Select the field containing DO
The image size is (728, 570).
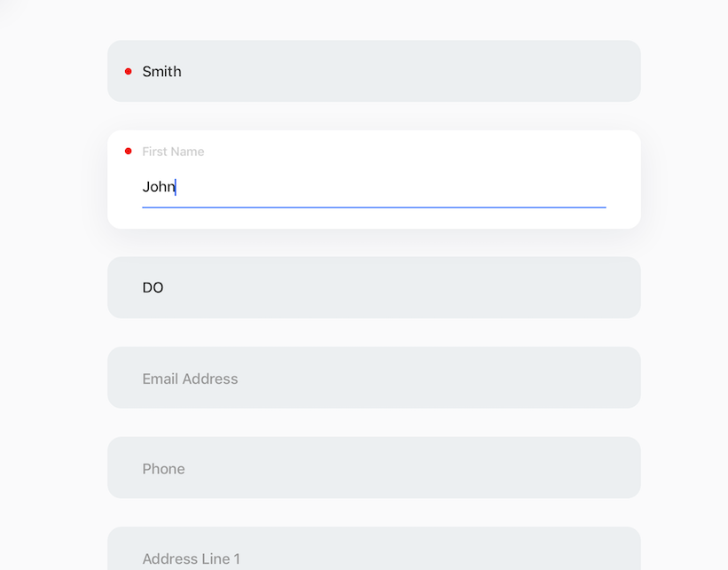pos(373,287)
